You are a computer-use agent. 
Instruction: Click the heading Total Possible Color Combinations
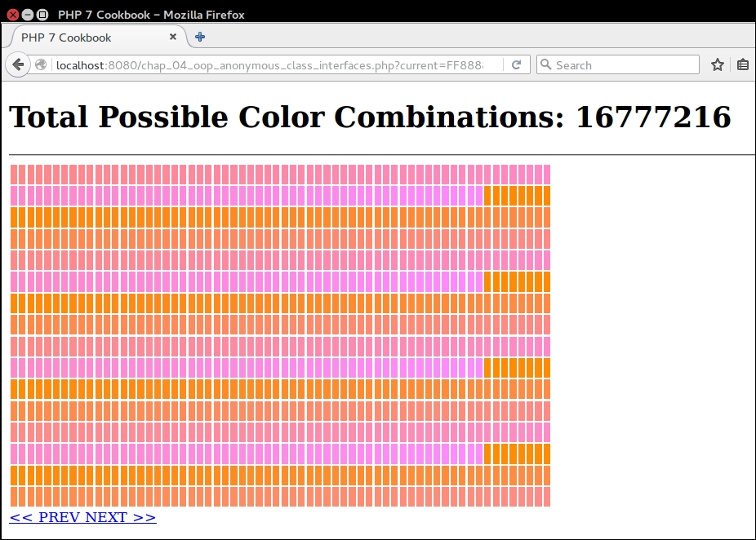tap(370, 117)
